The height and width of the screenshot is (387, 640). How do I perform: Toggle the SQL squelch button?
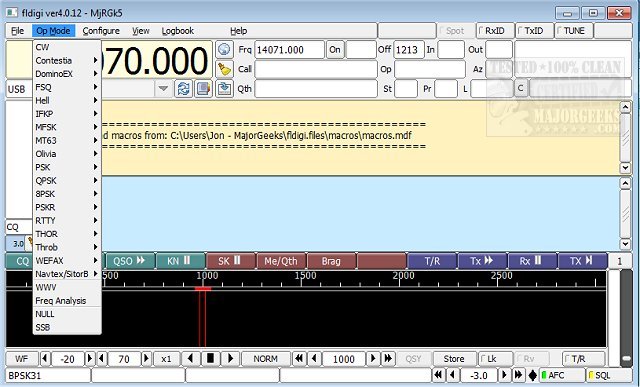[608, 375]
